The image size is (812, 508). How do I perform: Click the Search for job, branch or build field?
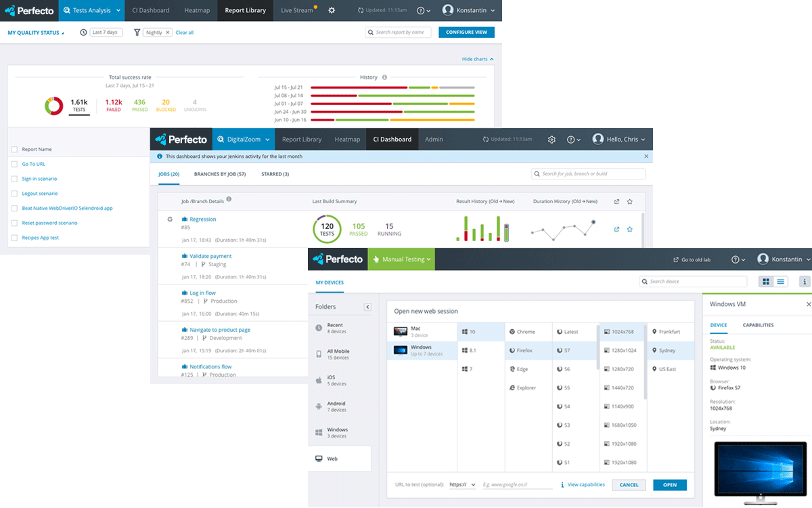tap(588, 174)
